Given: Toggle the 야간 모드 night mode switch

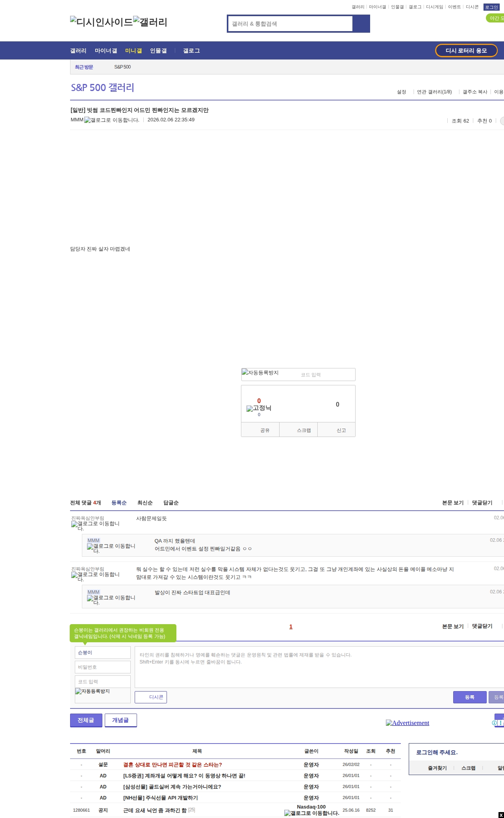Looking at the screenshot, I should tap(495, 18).
